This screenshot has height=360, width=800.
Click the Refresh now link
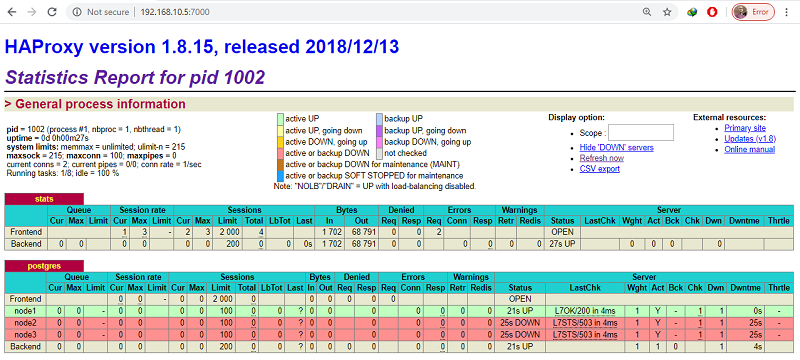click(602, 158)
